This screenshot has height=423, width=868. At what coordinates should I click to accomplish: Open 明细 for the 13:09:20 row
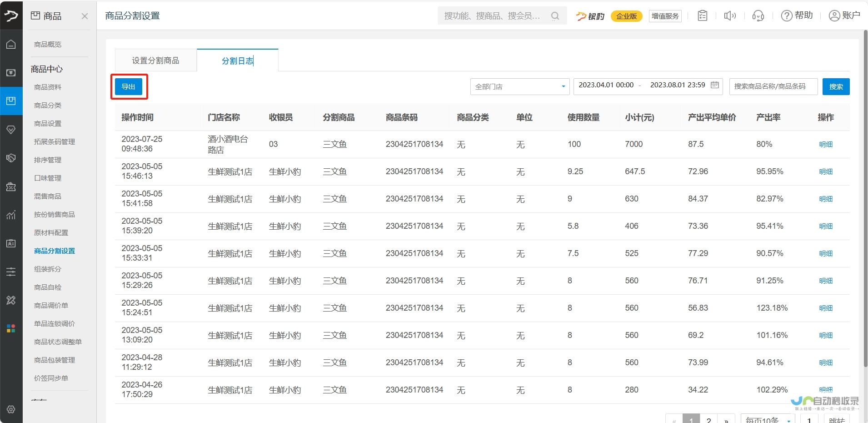click(x=826, y=335)
